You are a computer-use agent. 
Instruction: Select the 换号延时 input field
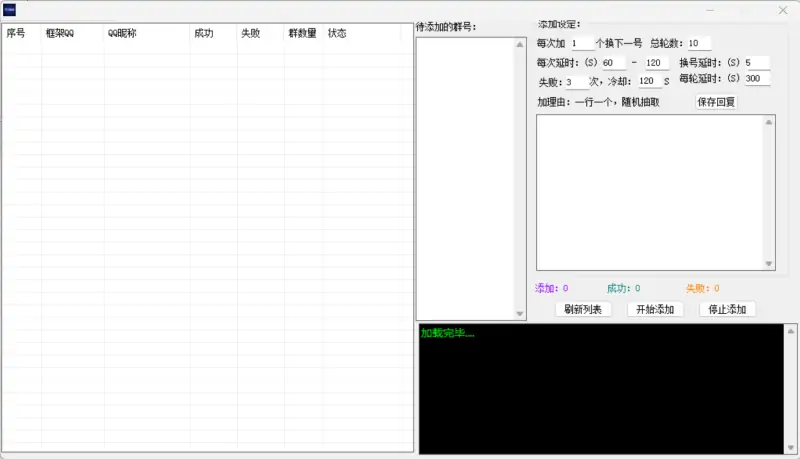[755, 63]
